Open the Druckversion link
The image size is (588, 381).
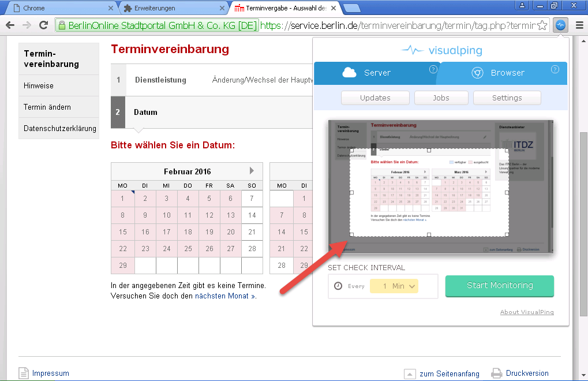[527, 373]
